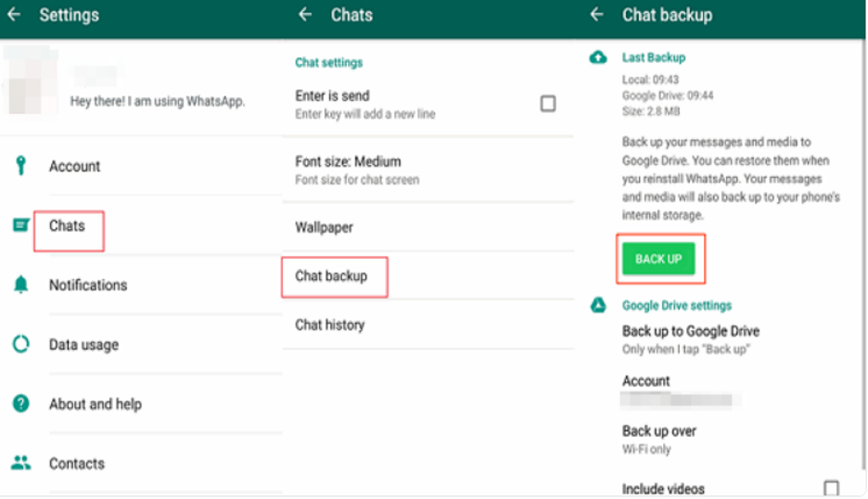Open the Wallpaper menu item
868x499 pixels.
tap(325, 227)
